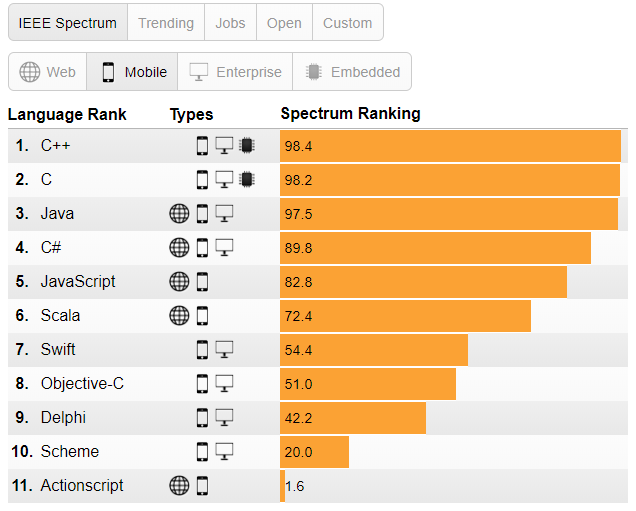Click the embedded chip icon in C++ row
The height and width of the screenshot is (511, 636).
[x=246, y=146]
